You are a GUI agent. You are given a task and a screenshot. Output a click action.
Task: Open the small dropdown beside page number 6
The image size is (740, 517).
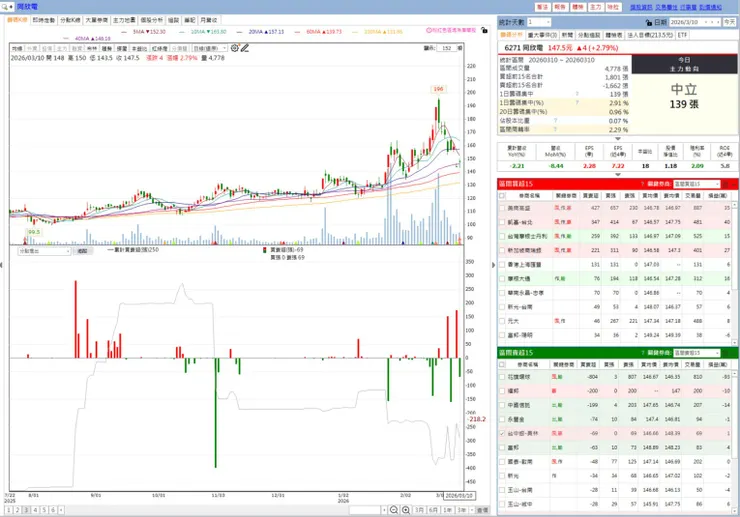pos(61,510)
